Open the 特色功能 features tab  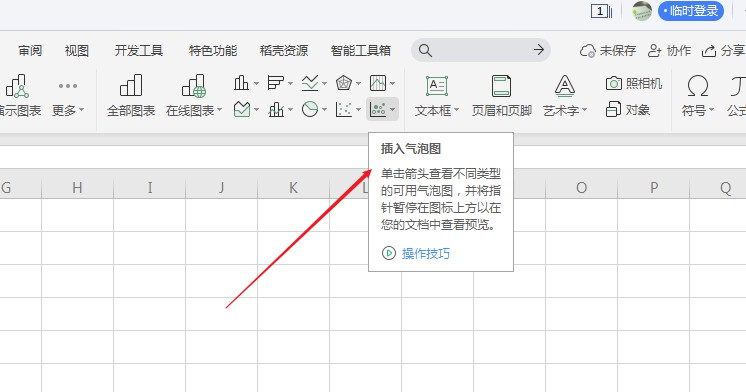[x=213, y=50]
